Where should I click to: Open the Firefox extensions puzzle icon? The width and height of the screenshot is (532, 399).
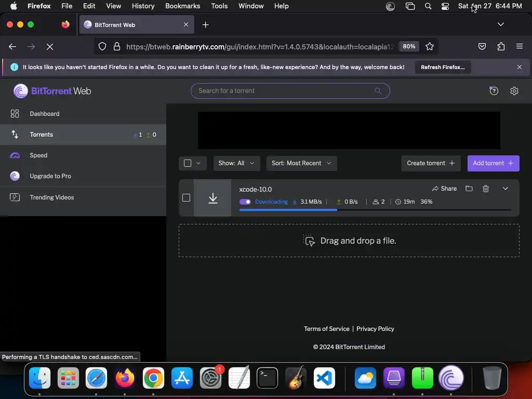(501, 46)
